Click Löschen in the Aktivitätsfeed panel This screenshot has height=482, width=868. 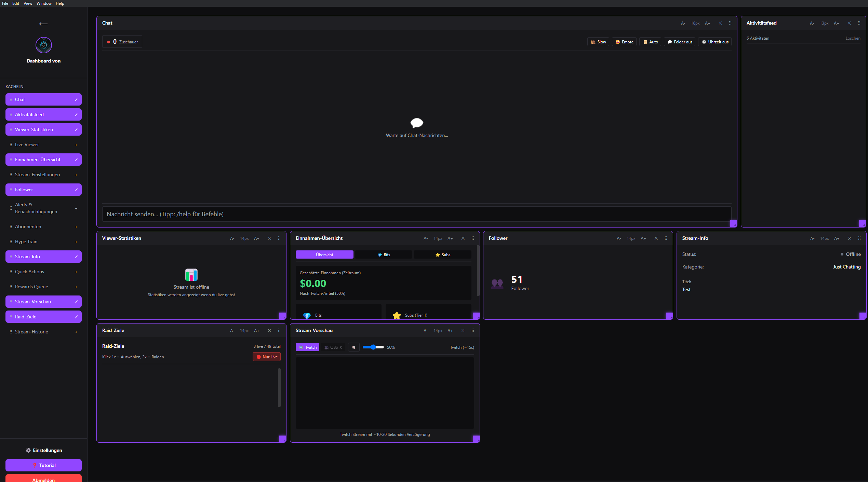click(x=853, y=38)
